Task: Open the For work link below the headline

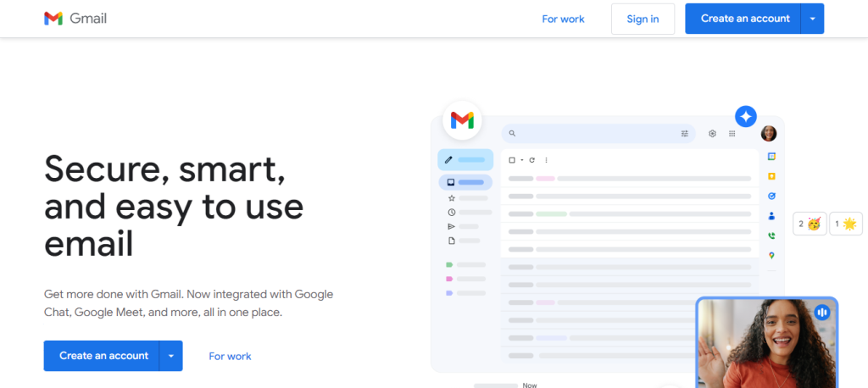Action: coord(230,356)
